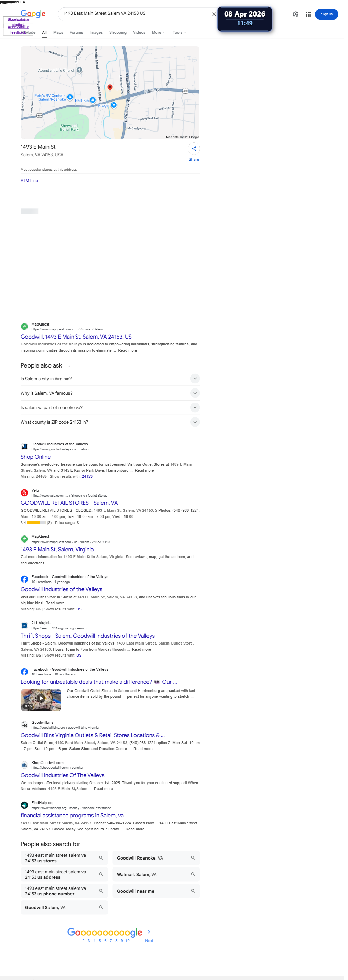
Task: Open the Settings gear icon
Action: pyautogui.click(x=299, y=14)
